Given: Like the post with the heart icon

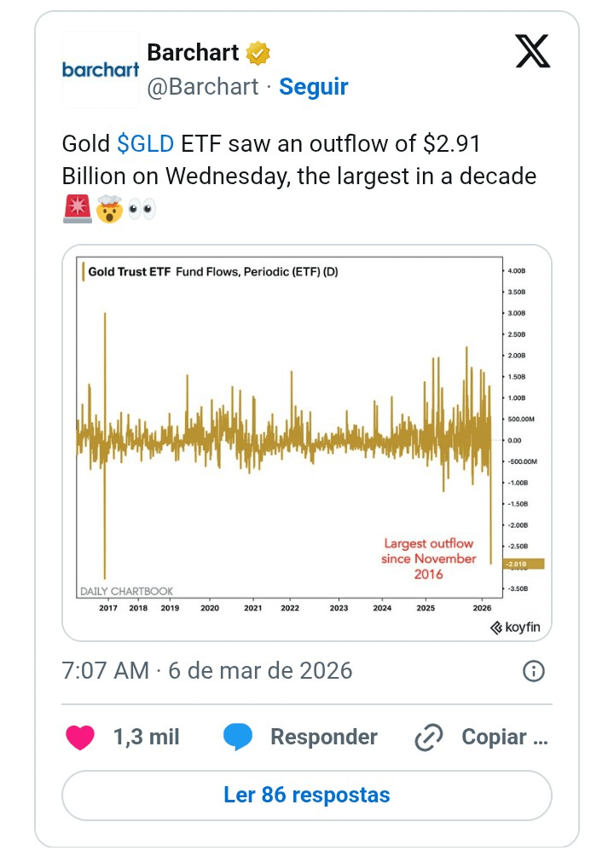Looking at the screenshot, I should pos(80,737).
